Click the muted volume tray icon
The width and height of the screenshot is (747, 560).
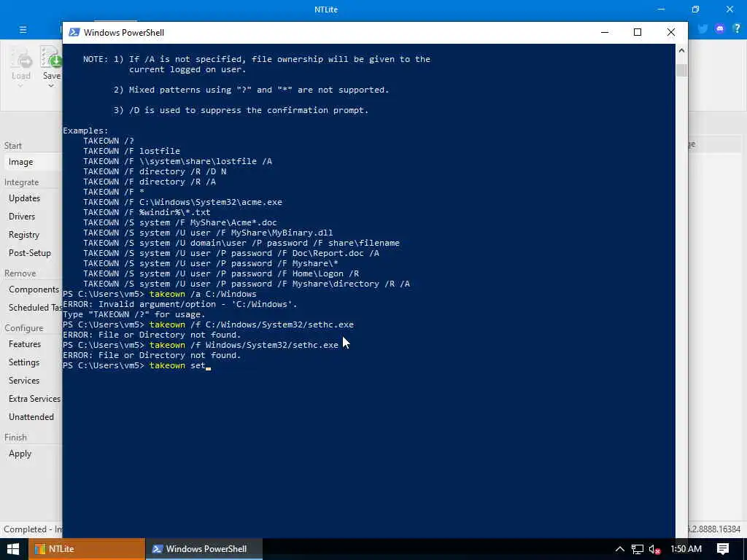(x=654, y=549)
